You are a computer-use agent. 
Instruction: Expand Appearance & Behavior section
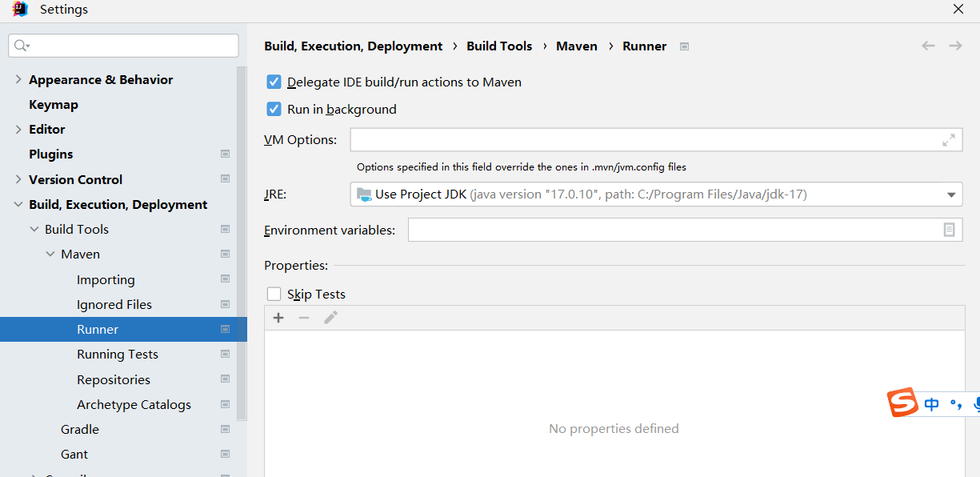(x=18, y=79)
